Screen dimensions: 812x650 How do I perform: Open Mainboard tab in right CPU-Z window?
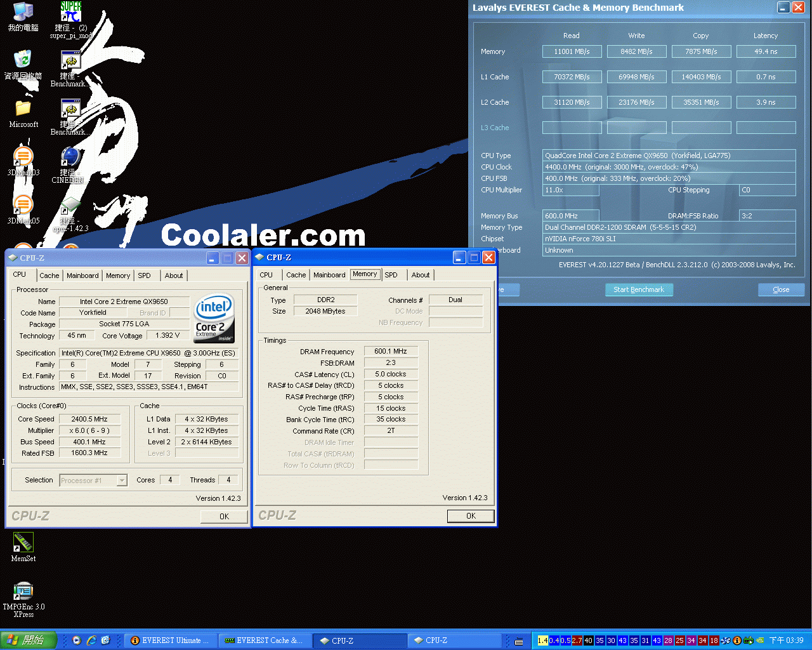[329, 275]
